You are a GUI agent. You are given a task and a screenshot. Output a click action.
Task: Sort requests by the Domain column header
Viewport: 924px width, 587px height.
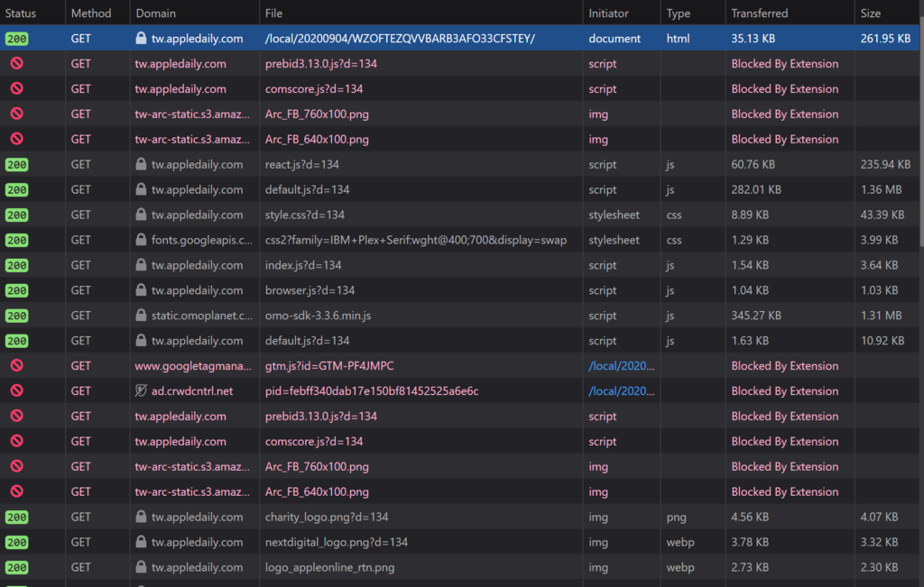coord(195,13)
